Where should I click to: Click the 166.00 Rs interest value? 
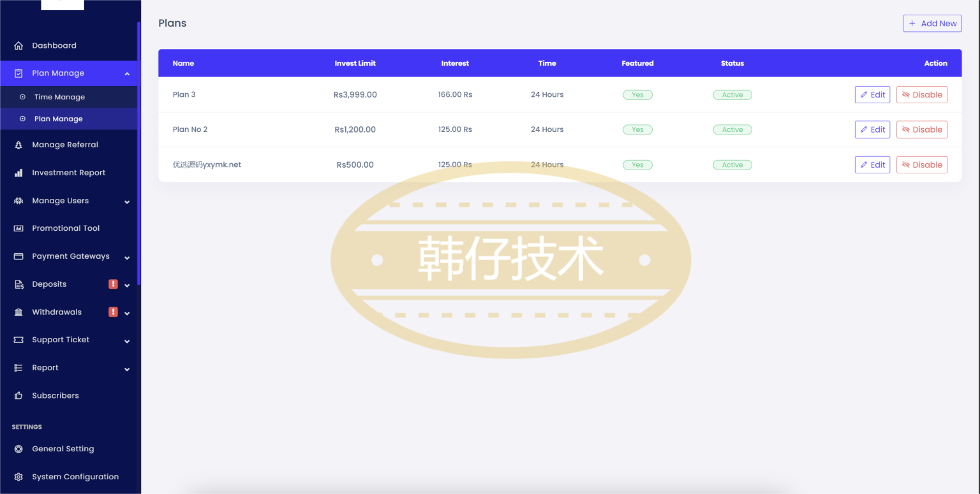click(455, 94)
